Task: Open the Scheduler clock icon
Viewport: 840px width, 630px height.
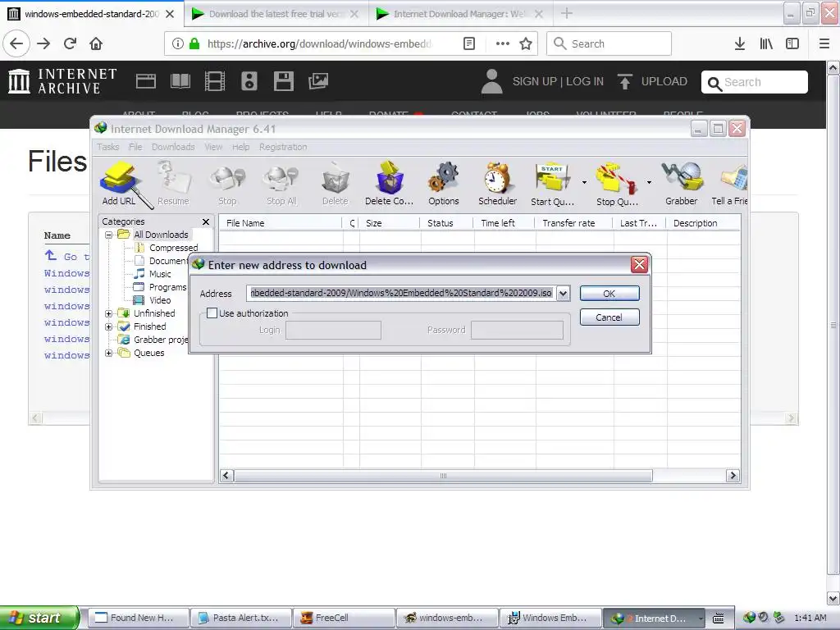Action: pos(498,184)
